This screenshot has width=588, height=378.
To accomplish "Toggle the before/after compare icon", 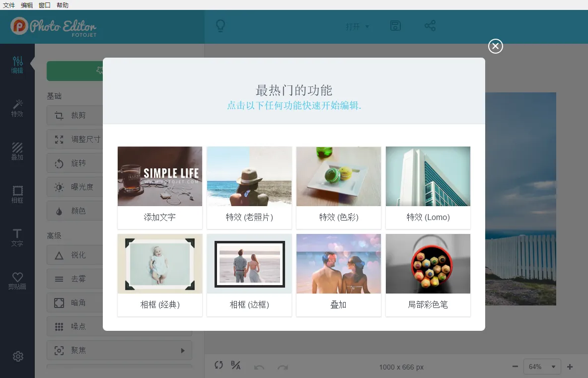I will pos(236,366).
